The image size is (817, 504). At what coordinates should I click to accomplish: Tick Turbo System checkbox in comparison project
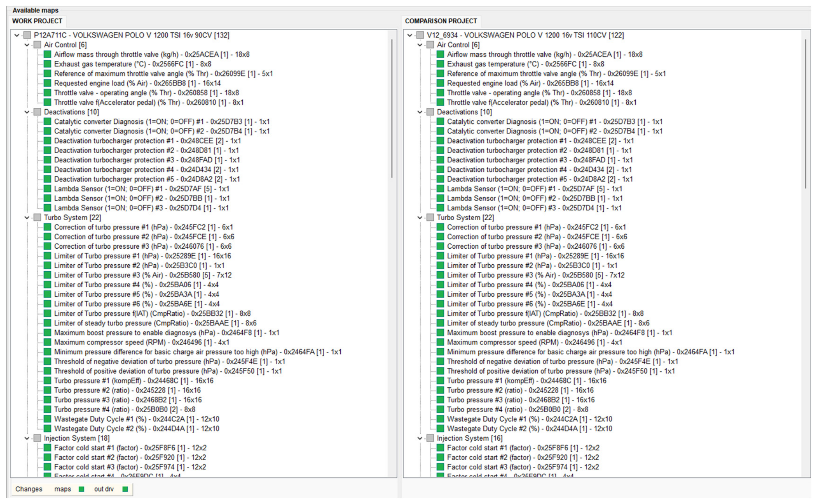pos(430,217)
